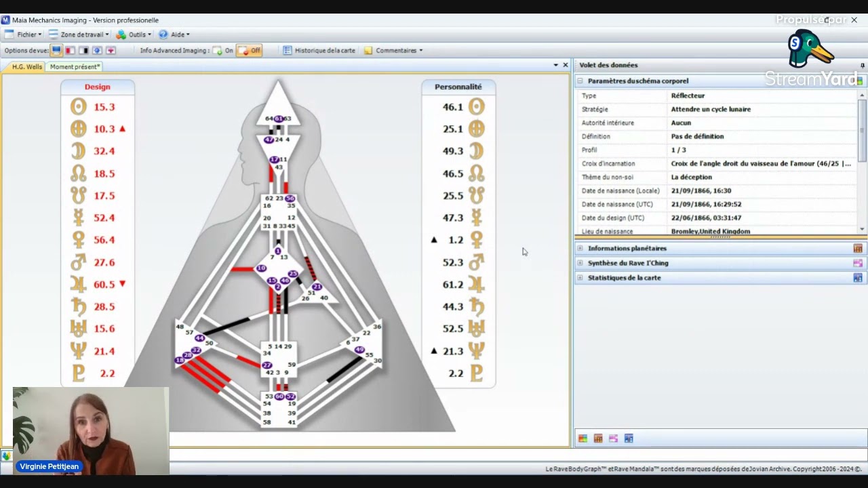Click the Moon glyph beside Design 32.4
The height and width of the screenshot is (488, 868).
click(x=79, y=150)
